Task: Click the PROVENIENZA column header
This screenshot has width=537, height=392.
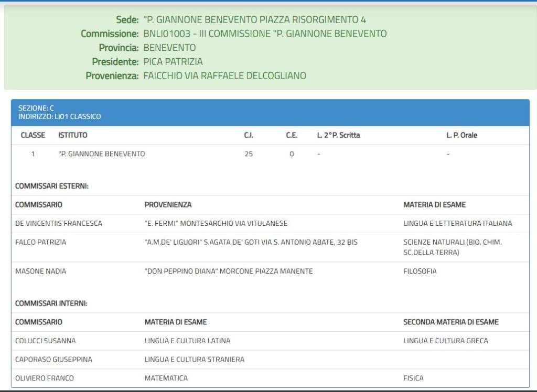Action: 168,205
